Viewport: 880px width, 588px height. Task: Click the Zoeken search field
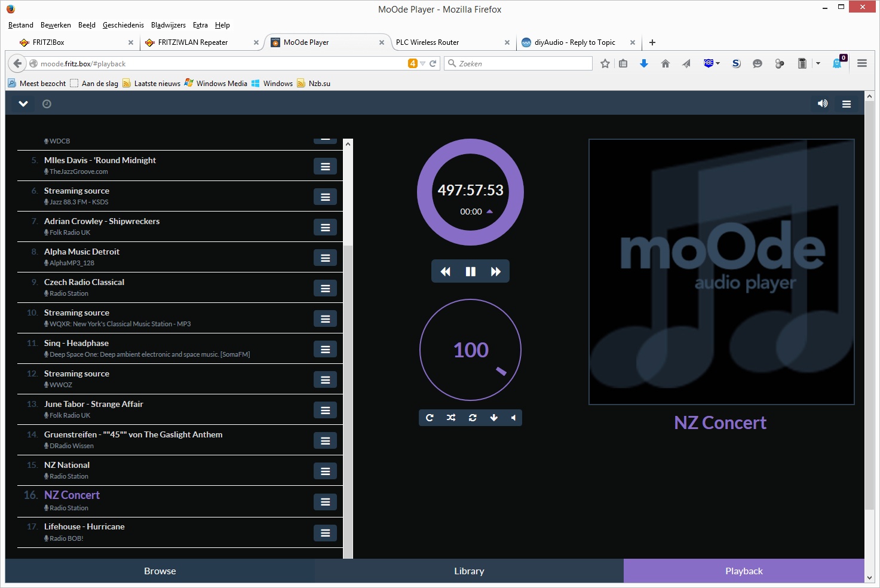[518, 63]
